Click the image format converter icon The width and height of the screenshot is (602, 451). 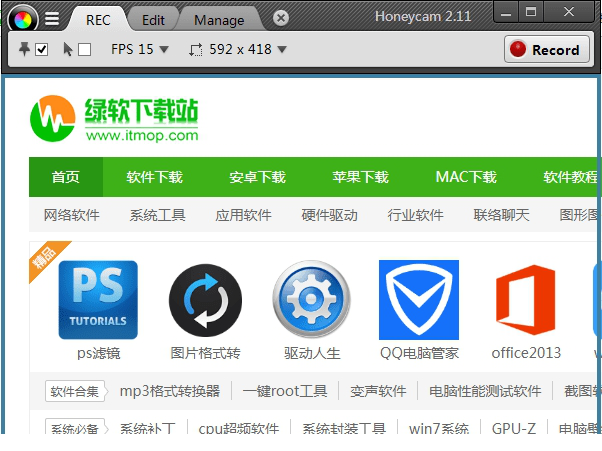[205, 301]
